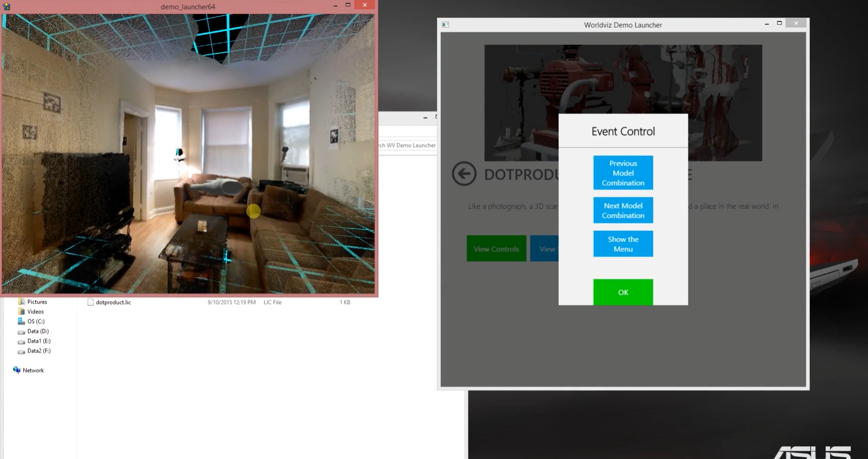Minimize the Worldviz Demo Launcher window
The image size is (868, 459).
766,23
